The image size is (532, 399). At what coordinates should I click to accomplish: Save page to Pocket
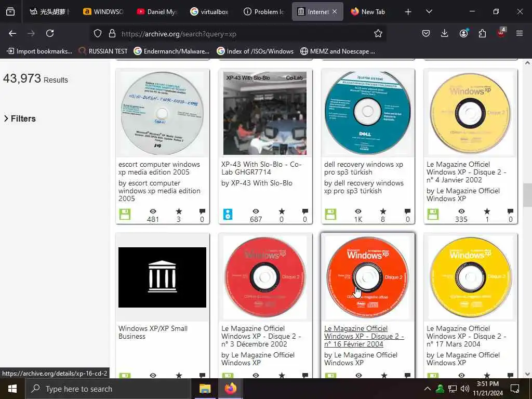tap(426, 33)
